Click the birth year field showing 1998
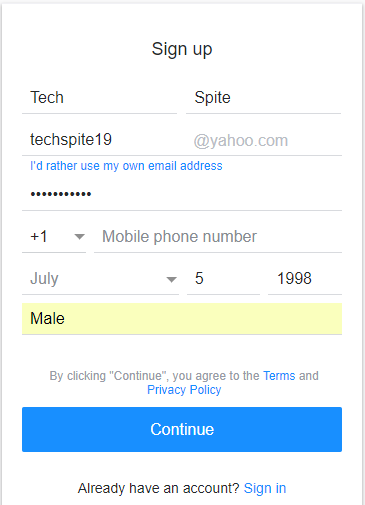The image size is (365, 505). click(305, 279)
